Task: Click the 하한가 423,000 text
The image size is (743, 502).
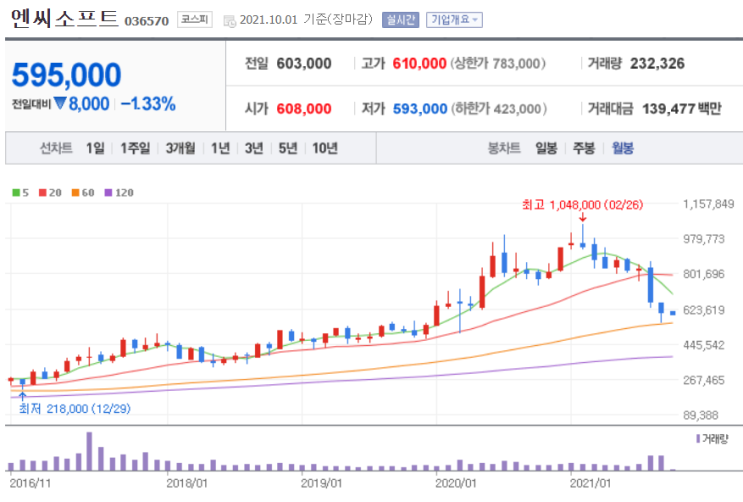Action: point(498,109)
